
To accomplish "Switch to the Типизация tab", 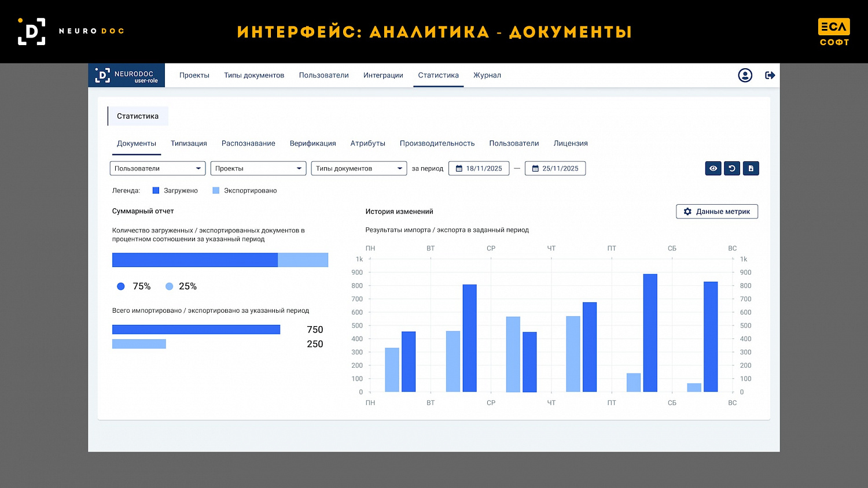I will click(189, 143).
